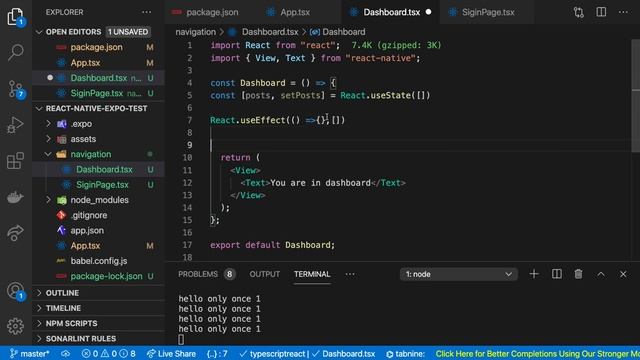640x360 pixels.
Task: Open SiginPage.tsx in Open Editors list
Action: [98, 93]
